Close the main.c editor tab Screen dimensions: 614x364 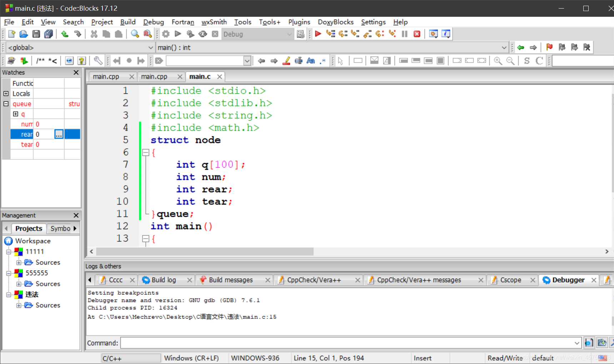pos(220,77)
